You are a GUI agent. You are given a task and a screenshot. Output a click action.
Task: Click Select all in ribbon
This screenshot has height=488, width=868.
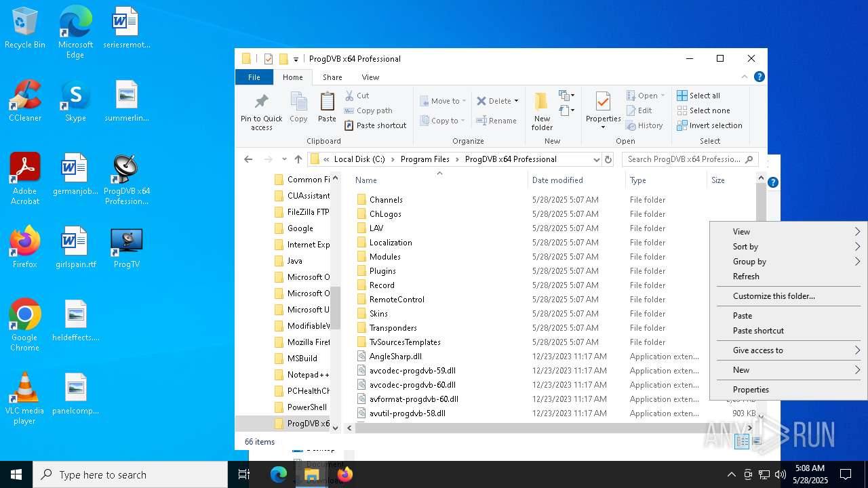[x=698, y=96]
